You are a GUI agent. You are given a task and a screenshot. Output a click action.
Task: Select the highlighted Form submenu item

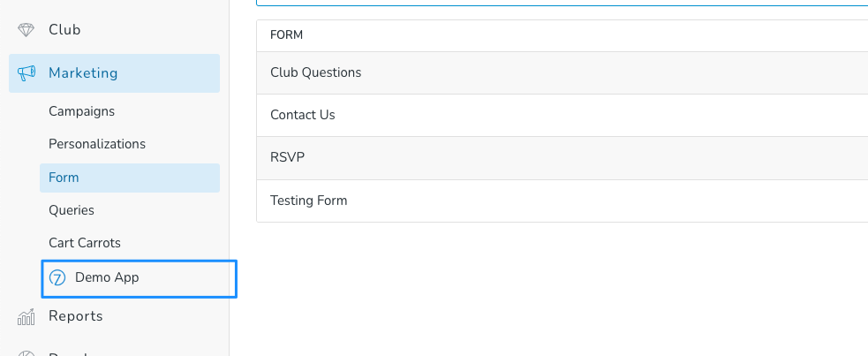(130, 178)
